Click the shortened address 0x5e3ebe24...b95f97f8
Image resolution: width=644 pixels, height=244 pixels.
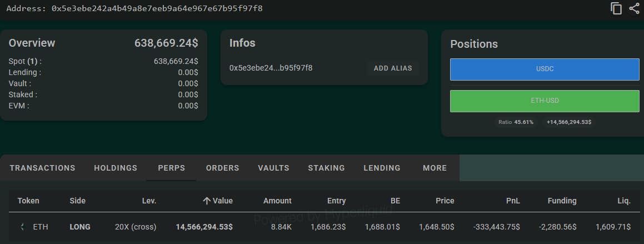[x=271, y=68]
